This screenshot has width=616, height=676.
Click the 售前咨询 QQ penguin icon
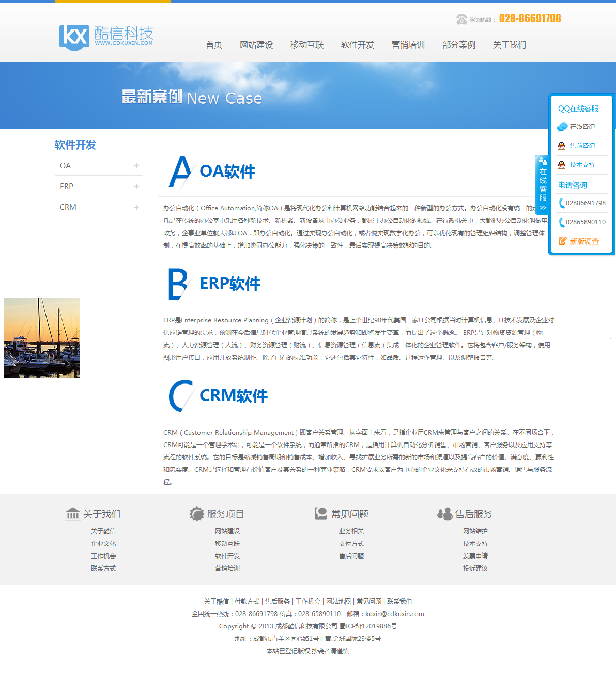tap(562, 146)
